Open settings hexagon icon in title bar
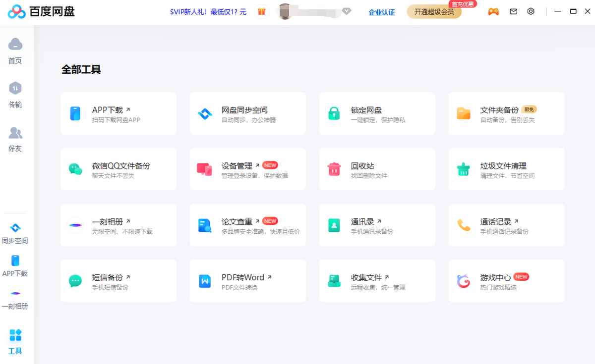 (x=531, y=11)
